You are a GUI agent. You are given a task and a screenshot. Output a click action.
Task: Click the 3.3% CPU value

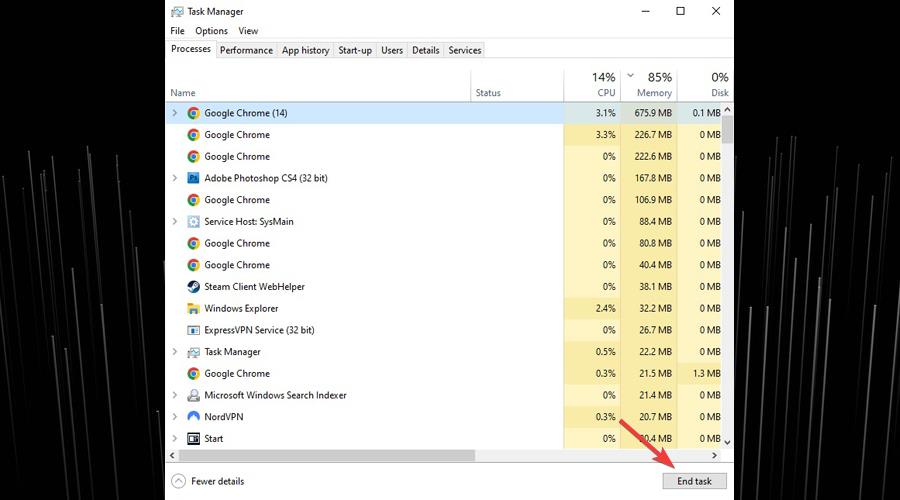pos(606,135)
